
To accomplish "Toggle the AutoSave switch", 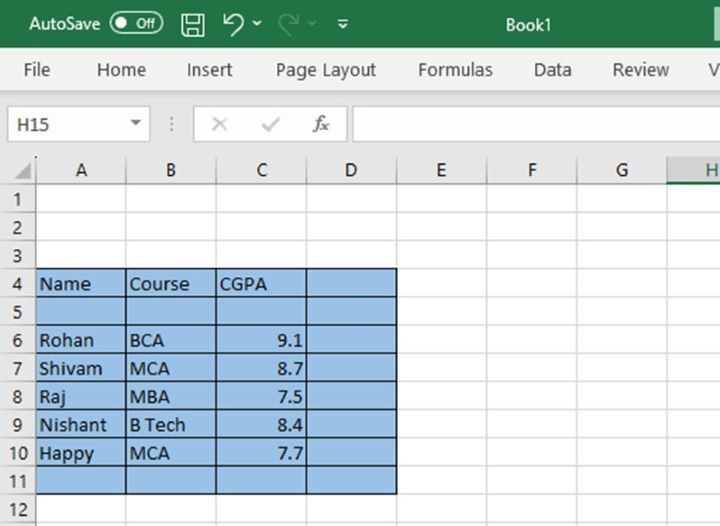I will pos(136,23).
